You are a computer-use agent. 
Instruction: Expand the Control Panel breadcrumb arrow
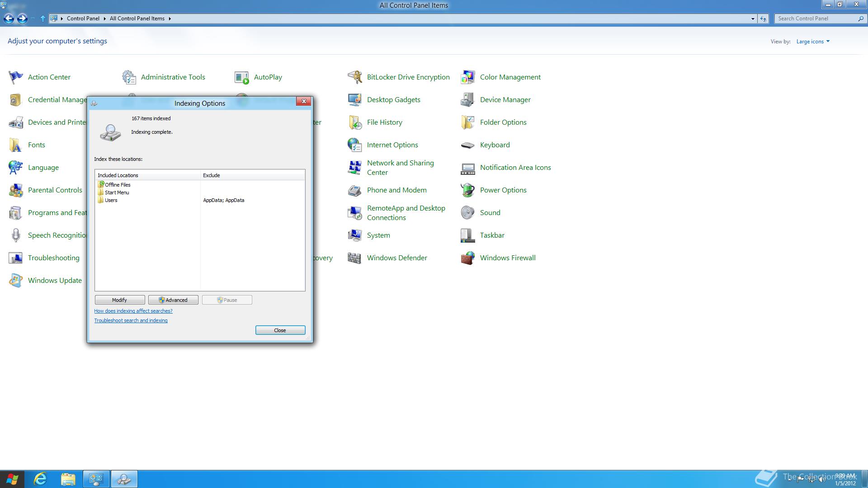click(104, 19)
